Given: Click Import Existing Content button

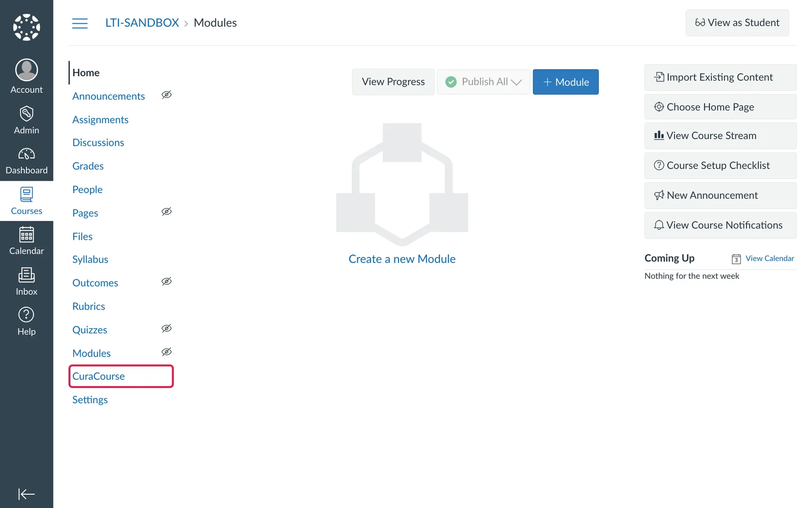Looking at the screenshot, I should [721, 77].
